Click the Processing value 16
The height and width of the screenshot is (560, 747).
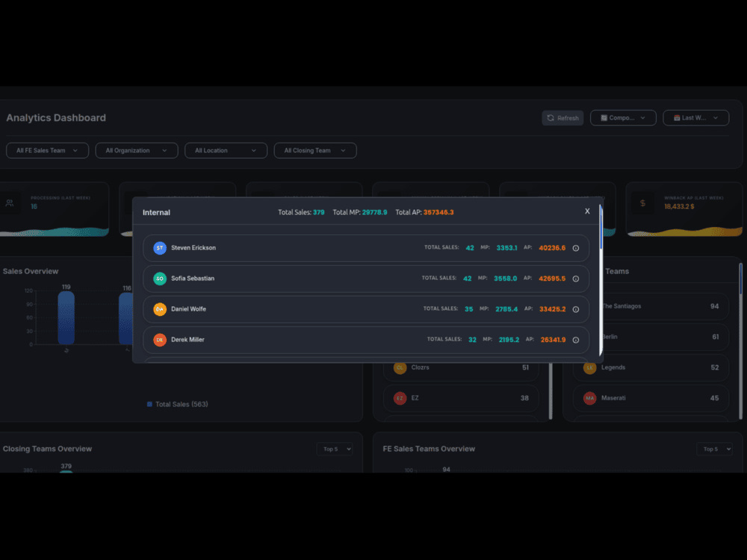34,207
